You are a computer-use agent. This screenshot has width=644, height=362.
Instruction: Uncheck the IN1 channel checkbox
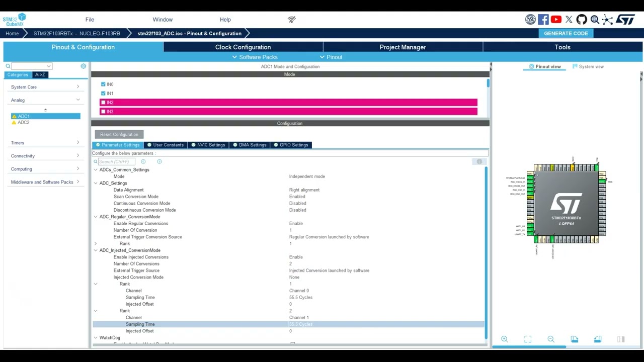click(103, 94)
